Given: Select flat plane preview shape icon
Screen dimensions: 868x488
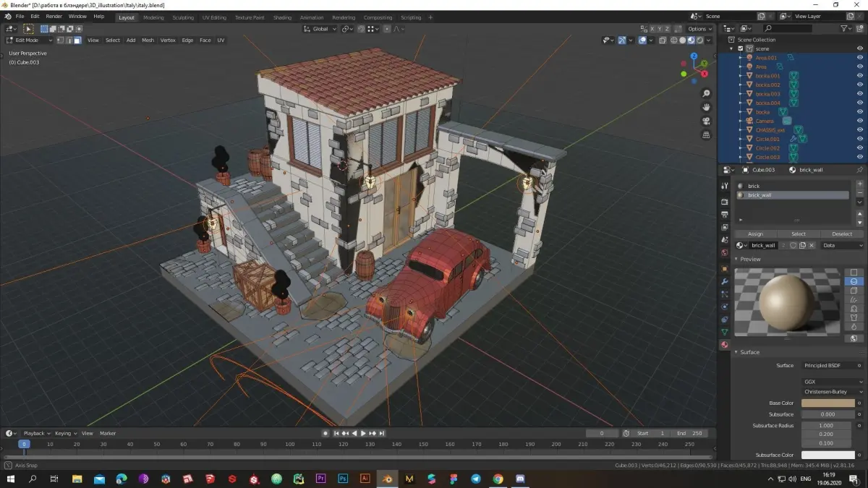Looking at the screenshot, I should point(854,273).
